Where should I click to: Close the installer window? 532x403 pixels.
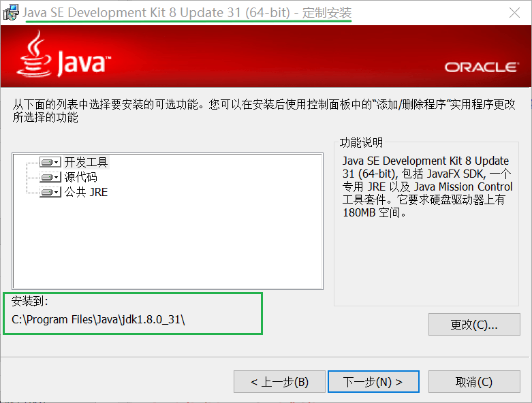515,12
